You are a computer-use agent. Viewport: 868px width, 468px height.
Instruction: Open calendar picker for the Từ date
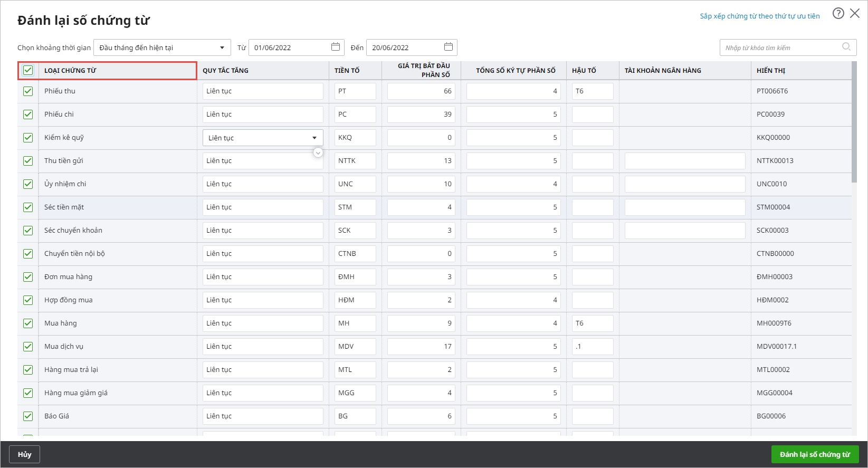click(x=336, y=47)
